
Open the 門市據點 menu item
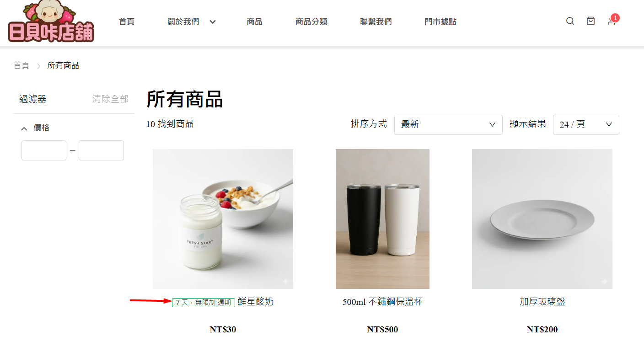click(440, 22)
